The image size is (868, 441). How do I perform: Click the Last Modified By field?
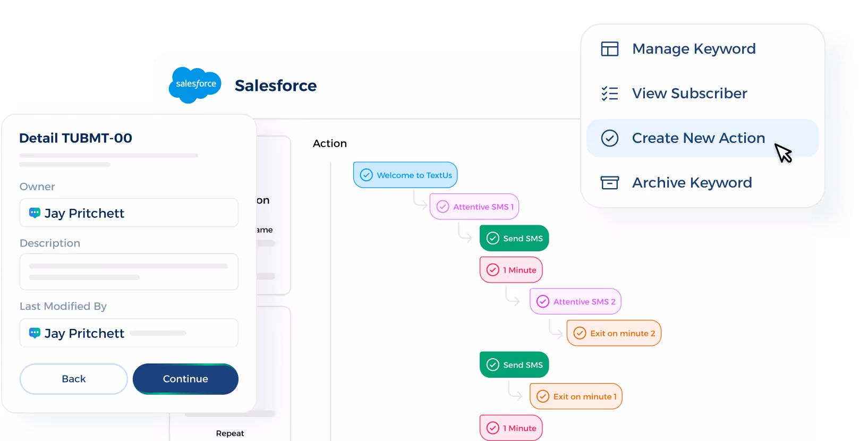(x=129, y=333)
